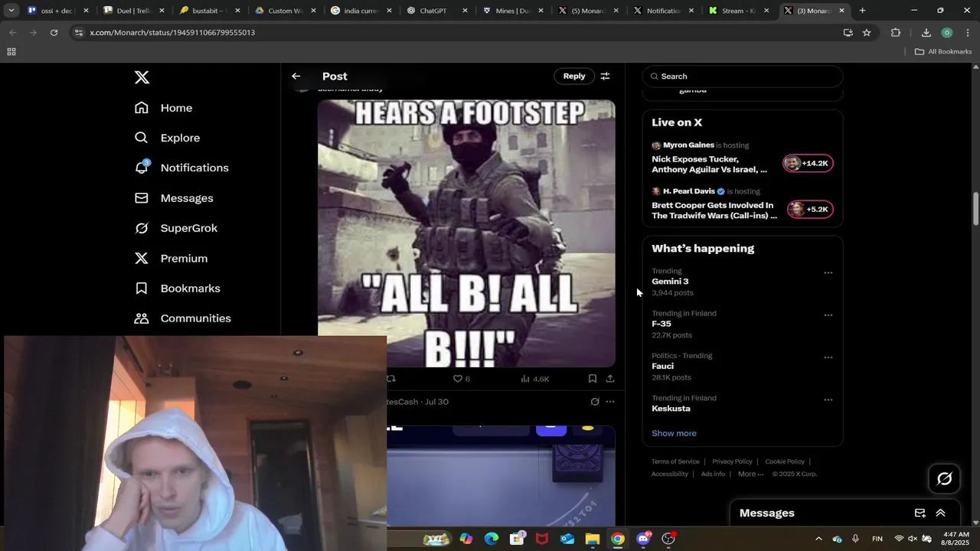Open more options for F-35 trend
The height and width of the screenshot is (551, 980).
point(828,315)
